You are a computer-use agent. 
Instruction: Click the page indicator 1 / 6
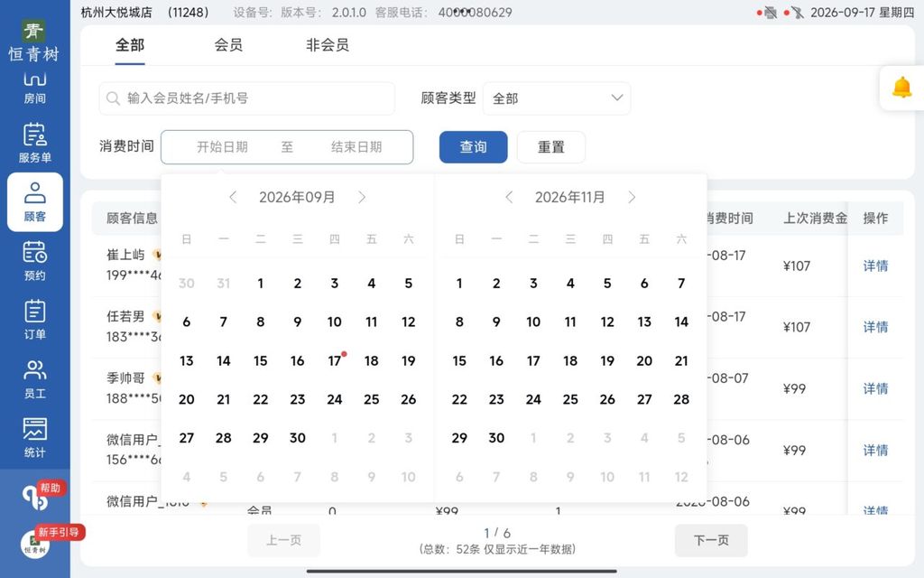[497, 533]
